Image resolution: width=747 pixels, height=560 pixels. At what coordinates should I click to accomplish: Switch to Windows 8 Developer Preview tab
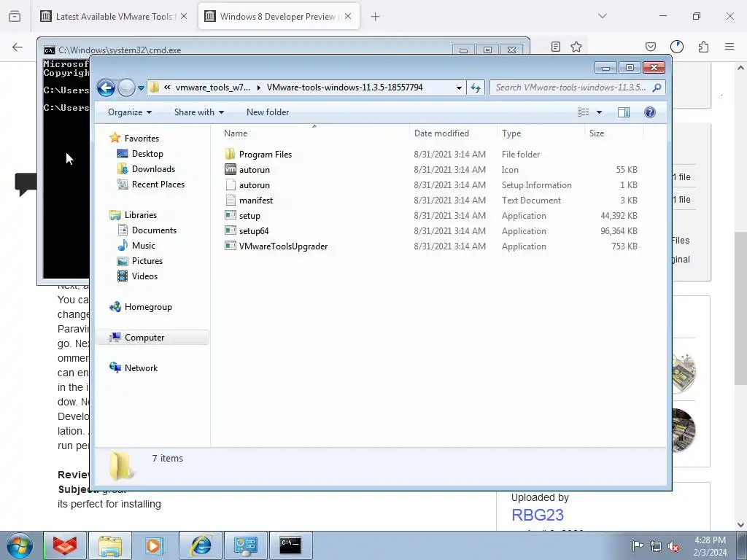pos(278,16)
